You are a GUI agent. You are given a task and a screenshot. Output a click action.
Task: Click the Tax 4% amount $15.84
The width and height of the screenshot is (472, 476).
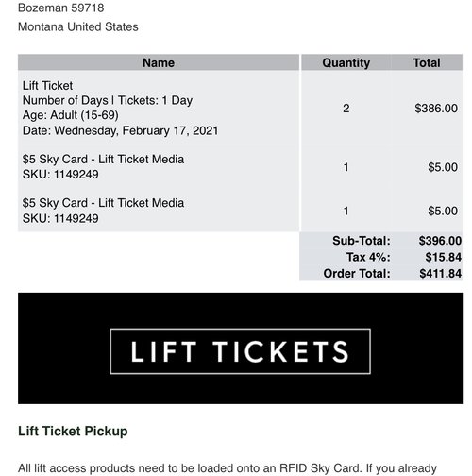[x=443, y=257]
